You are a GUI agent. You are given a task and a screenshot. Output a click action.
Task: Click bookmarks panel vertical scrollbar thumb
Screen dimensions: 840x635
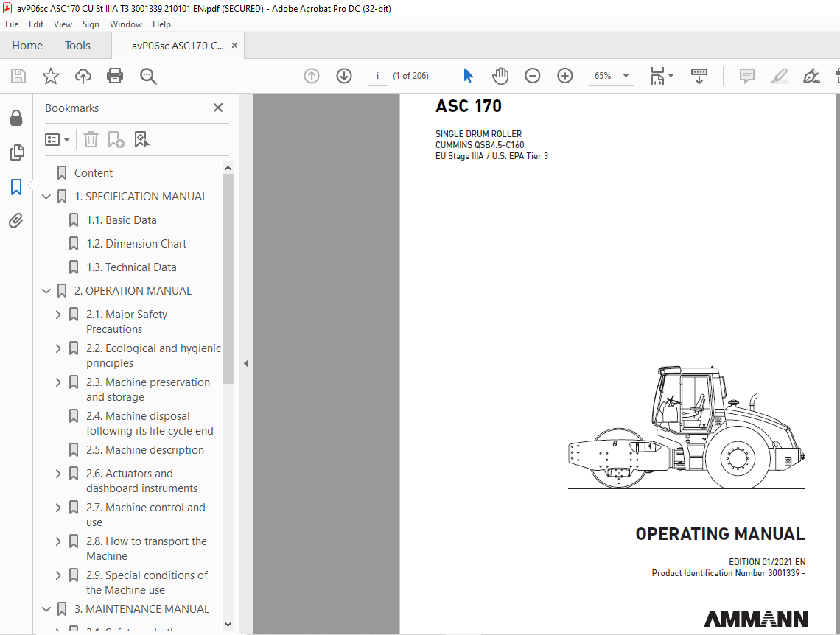[228, 279]
